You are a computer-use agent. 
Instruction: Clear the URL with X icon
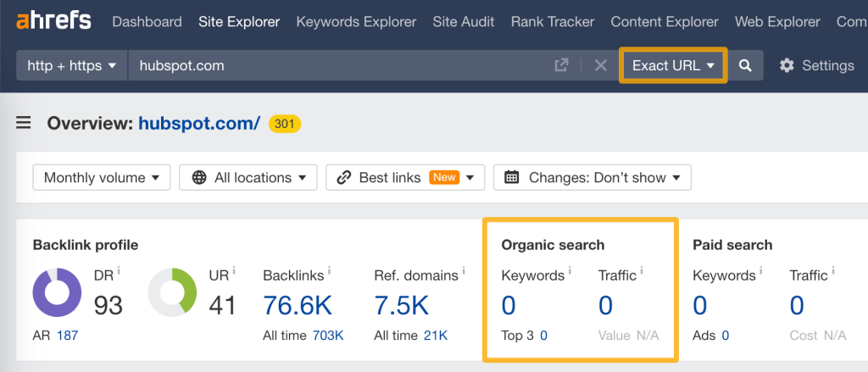tap(601, 65)
